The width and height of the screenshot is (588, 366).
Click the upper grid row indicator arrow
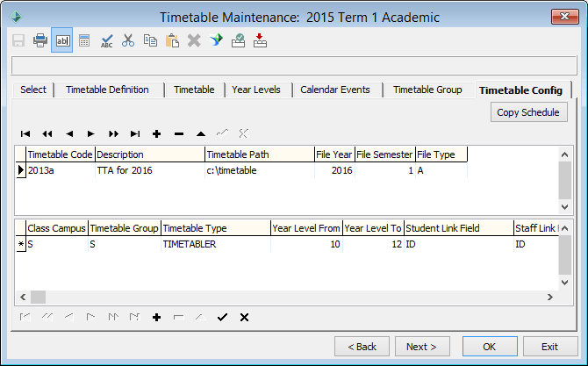pyautogui.click(x=21, y=170)
